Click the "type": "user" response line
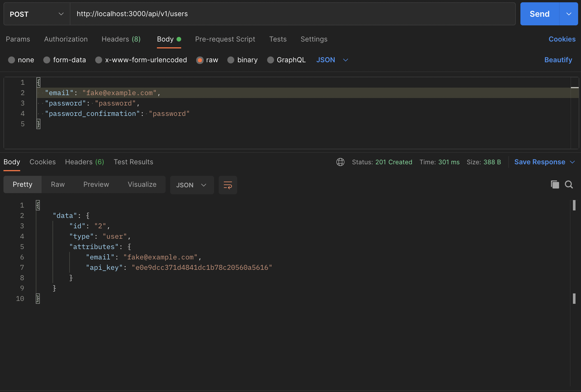581x392 pixels. click(x=100, y=236)
